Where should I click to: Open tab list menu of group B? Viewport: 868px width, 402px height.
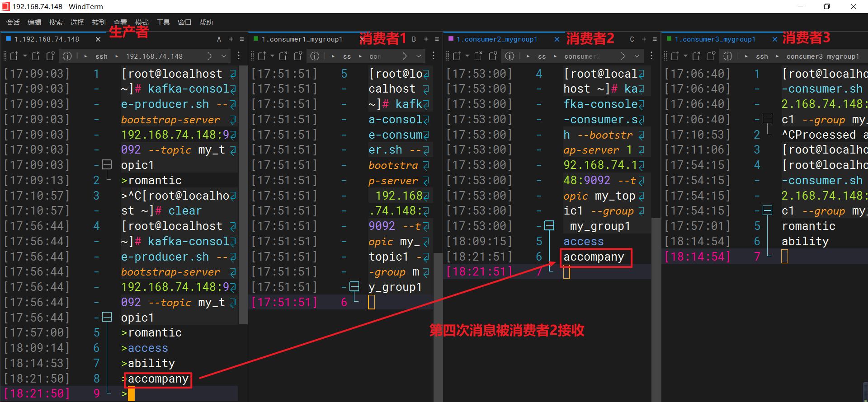[x=437, y=39]
